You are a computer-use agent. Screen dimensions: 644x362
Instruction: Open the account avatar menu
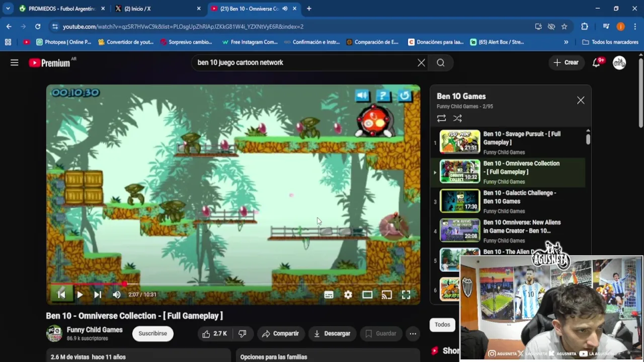click(619, 62)
